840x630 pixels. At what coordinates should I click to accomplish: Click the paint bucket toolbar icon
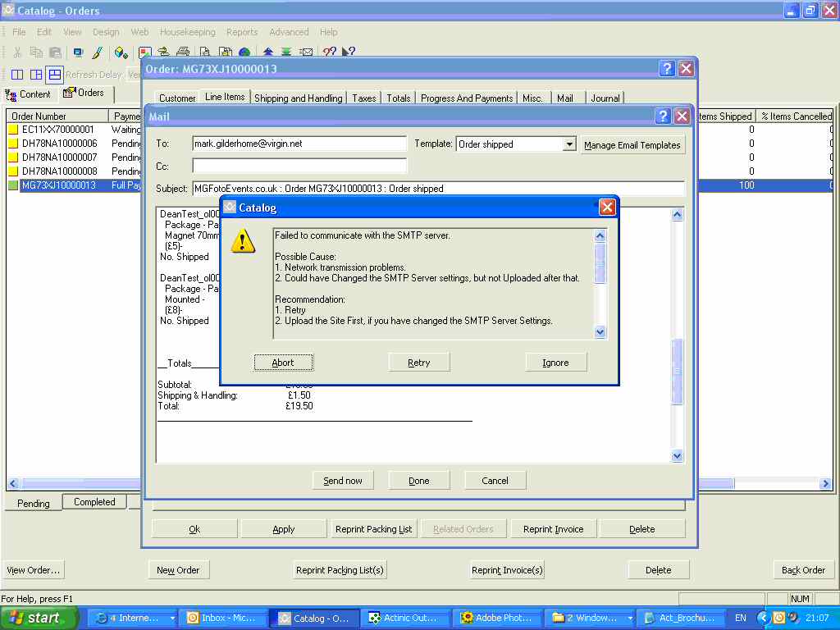[121, 52]
